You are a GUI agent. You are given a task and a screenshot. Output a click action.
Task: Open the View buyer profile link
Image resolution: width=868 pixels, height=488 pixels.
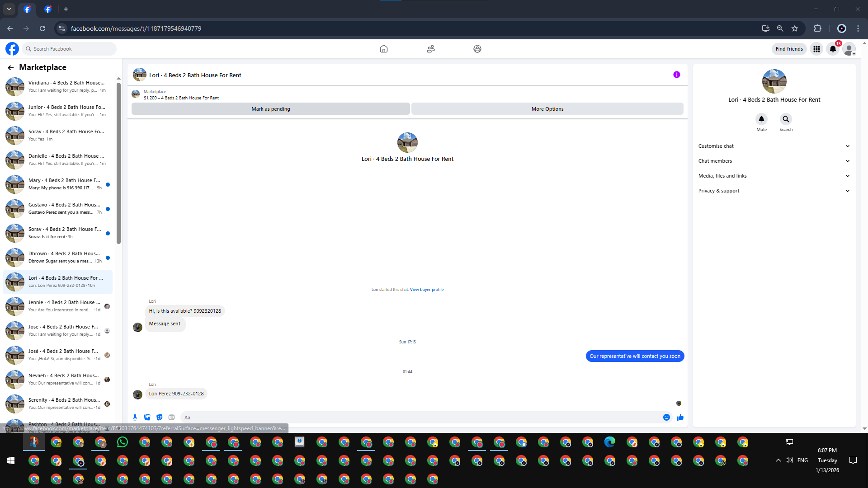click(426, 290)
